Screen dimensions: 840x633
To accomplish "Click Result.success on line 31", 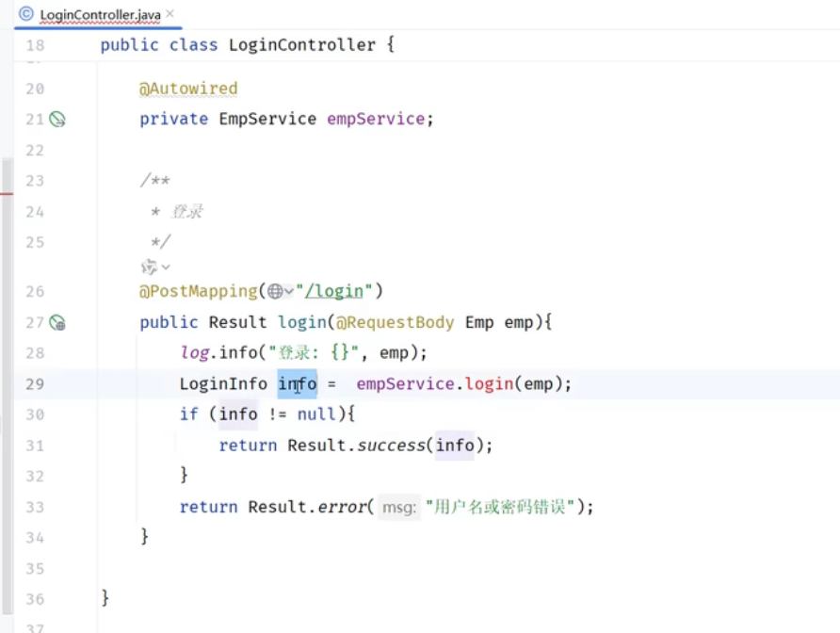I will (356, 446).
